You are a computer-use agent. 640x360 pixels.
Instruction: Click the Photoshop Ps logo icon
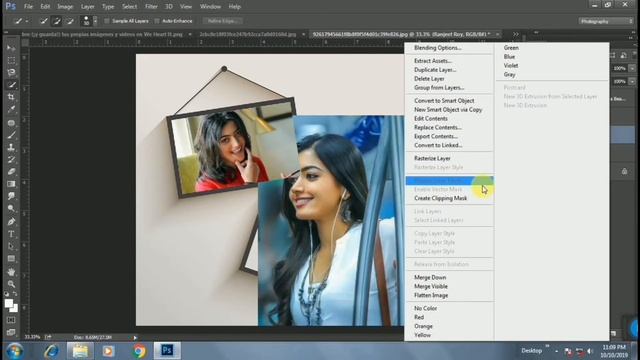click(11, 6)
